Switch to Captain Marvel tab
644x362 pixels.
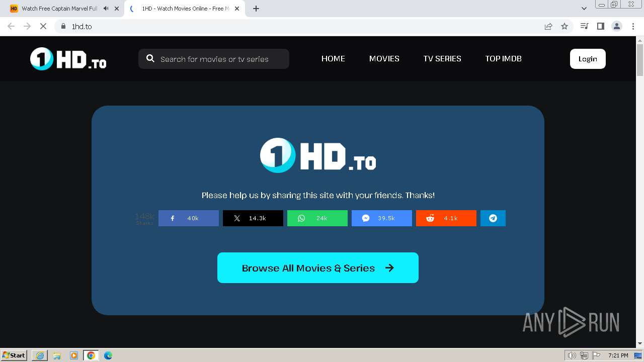click(x=59, y=9)
